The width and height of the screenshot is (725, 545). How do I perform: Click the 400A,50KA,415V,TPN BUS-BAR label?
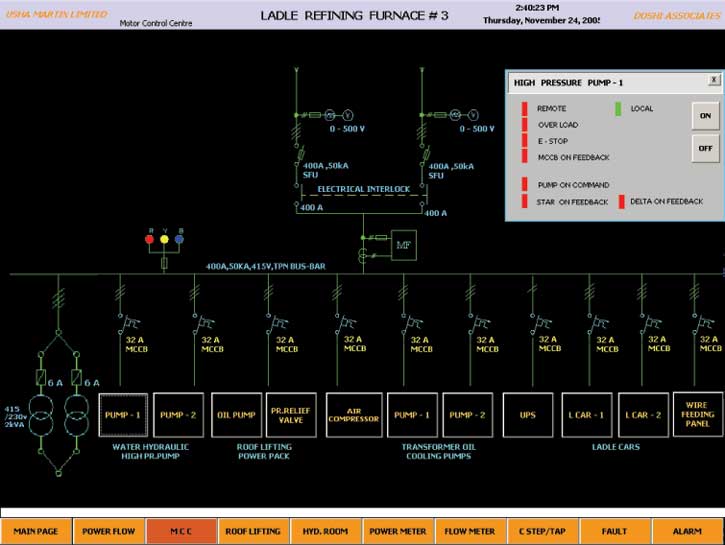pyautogui.click(x=265, y=266)
